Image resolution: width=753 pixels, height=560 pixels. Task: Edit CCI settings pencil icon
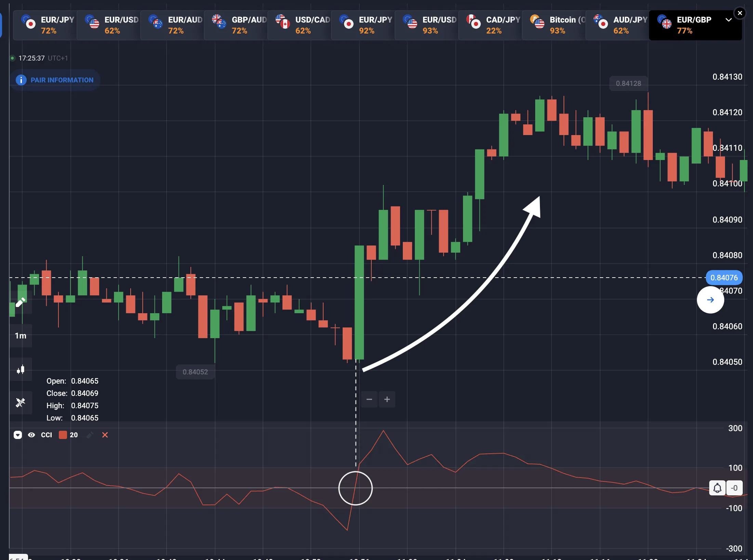point(90,435)
